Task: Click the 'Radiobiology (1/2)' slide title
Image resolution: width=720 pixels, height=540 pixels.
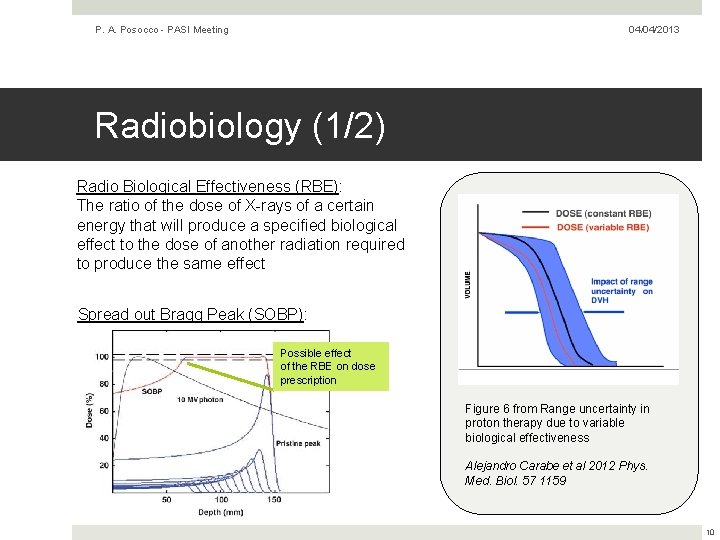Action: tap(240, 126)
